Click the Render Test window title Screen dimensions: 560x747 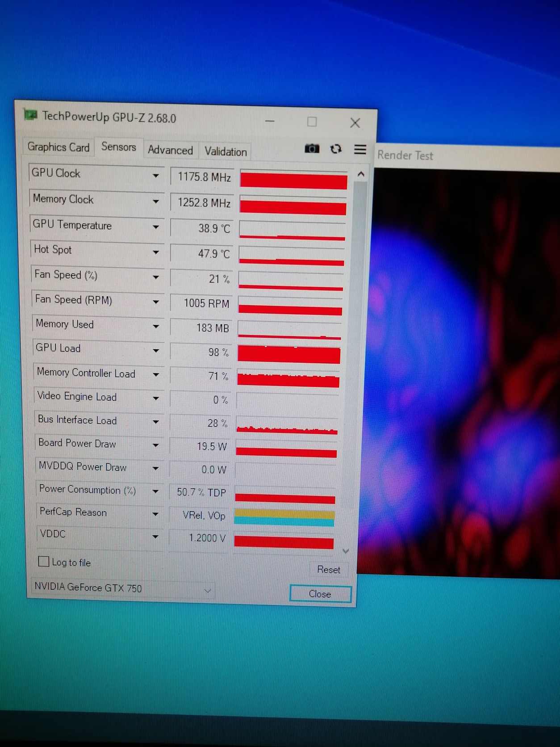click(x=405, y=155)
